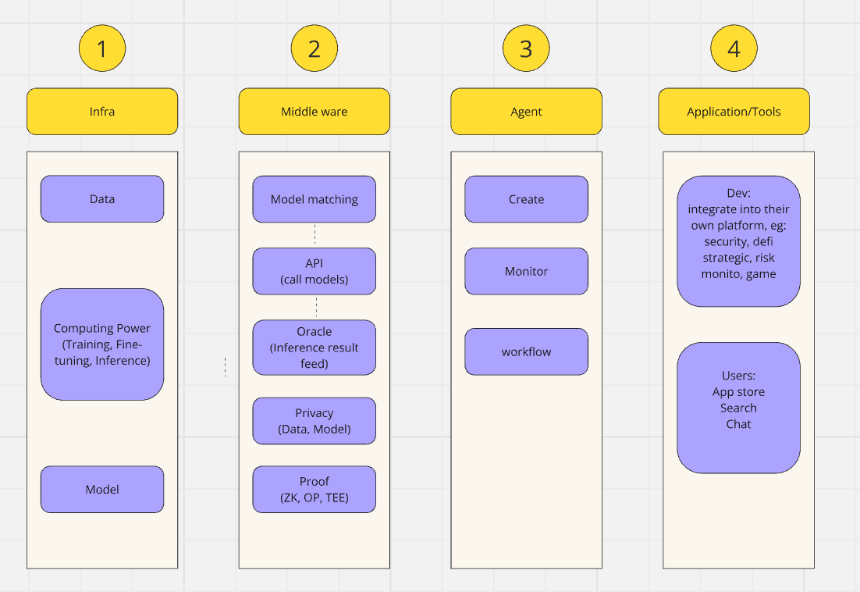Click the Infra header block
The image size is (860, 592).
tap(102, 111)
